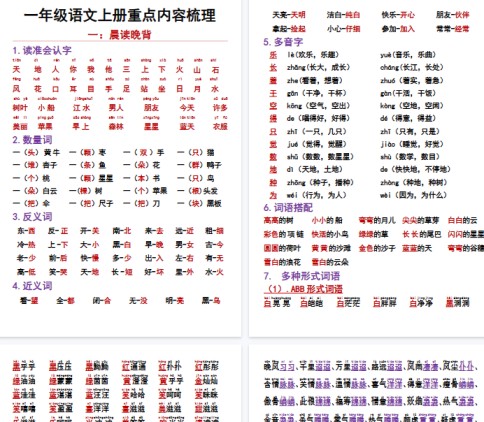484x422 pixels.
Task: Click the vocabulary word 树叶
Action: pos(20,108)
